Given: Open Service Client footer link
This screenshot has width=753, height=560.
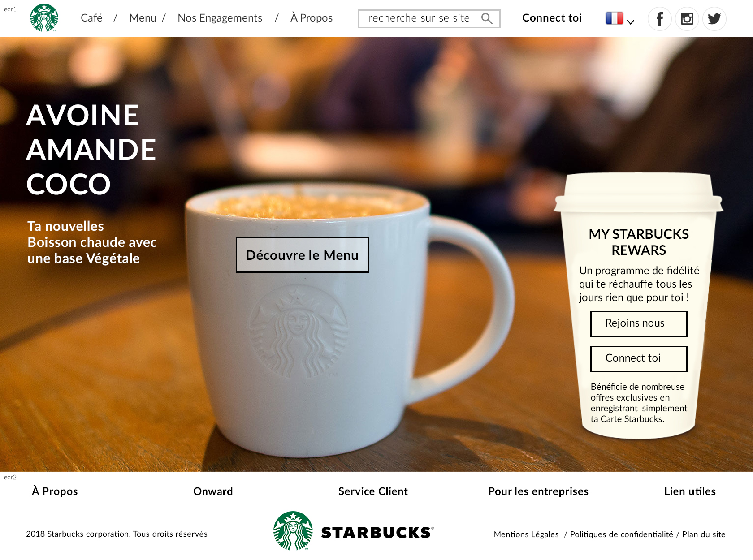Looking at the screenshot, I should (x=373, y=491).
